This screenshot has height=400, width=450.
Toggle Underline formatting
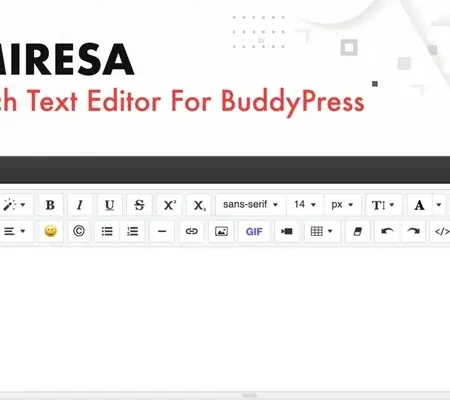(x=109, y=205)
